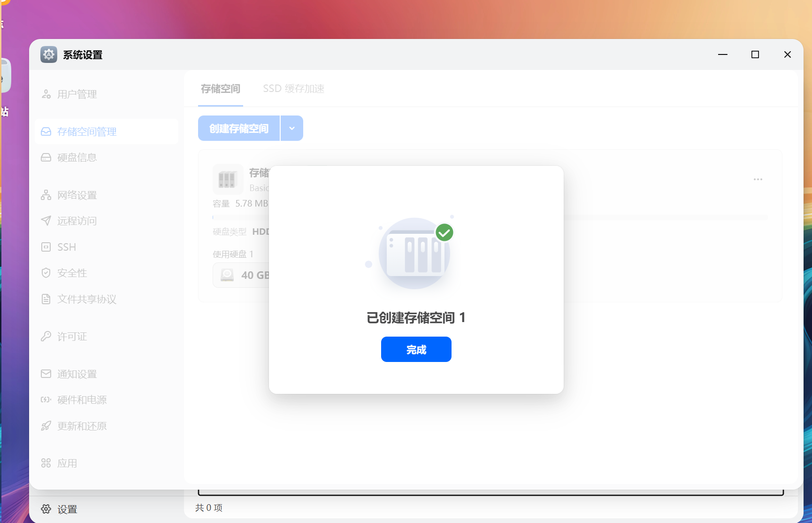Click the 硬盘信息 disk icon

46,158
